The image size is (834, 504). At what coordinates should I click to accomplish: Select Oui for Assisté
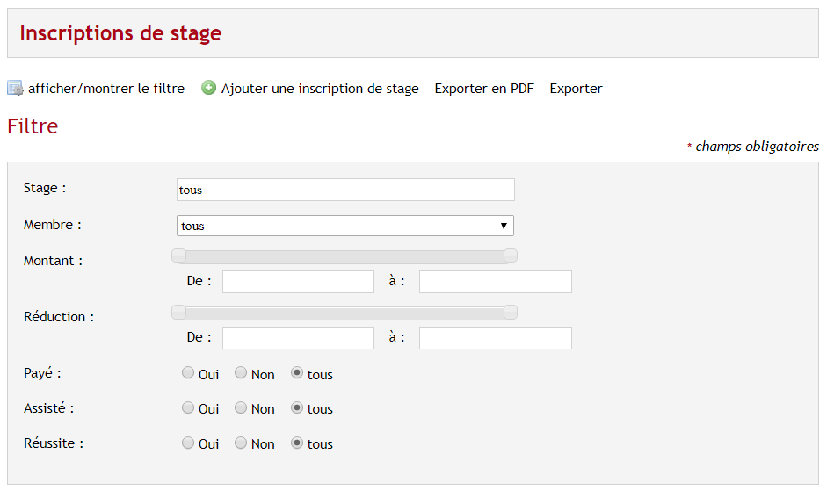click(x=188, y=407)
